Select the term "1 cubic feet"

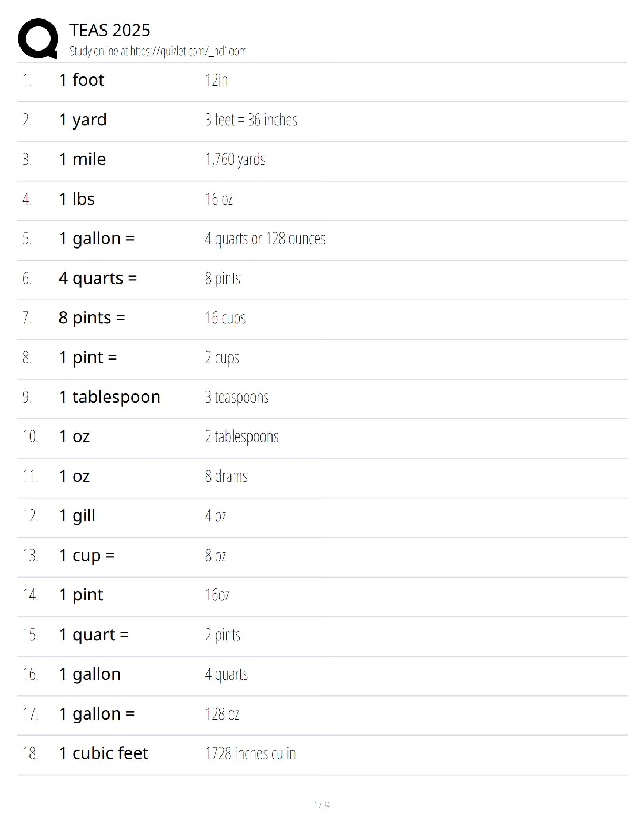[104, 753]
